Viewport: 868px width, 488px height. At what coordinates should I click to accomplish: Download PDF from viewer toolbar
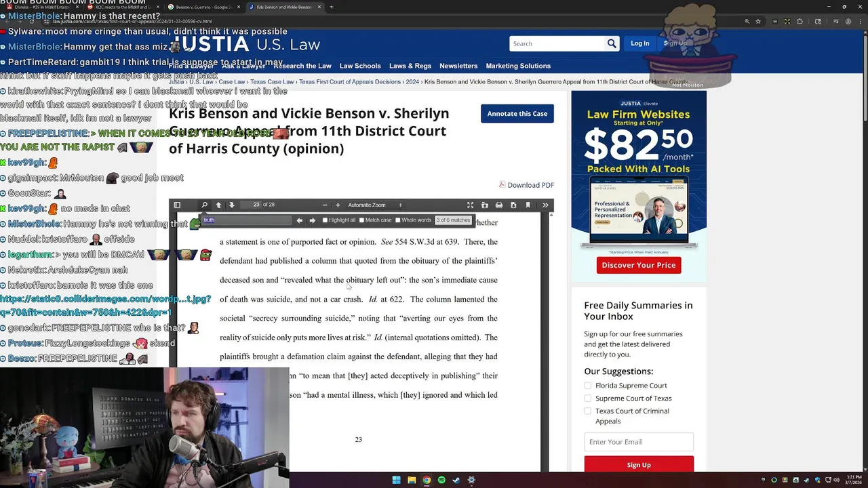click(x=513, y=205)
